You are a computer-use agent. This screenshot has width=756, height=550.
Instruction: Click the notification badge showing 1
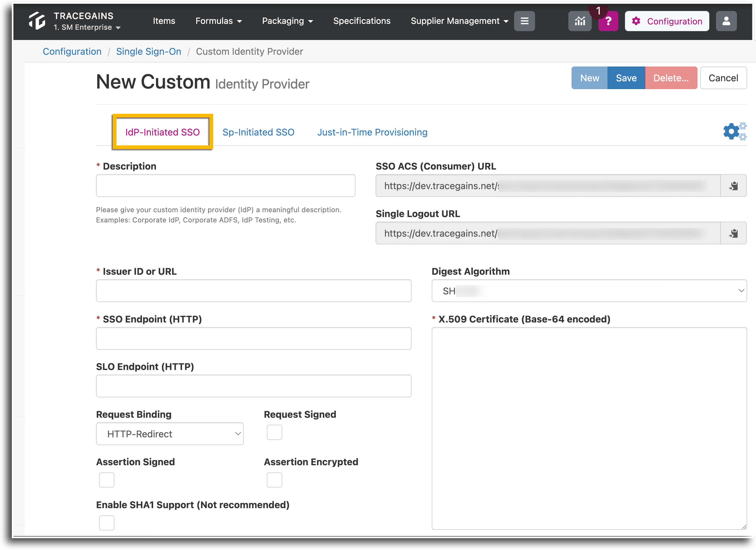coord(598,11)
